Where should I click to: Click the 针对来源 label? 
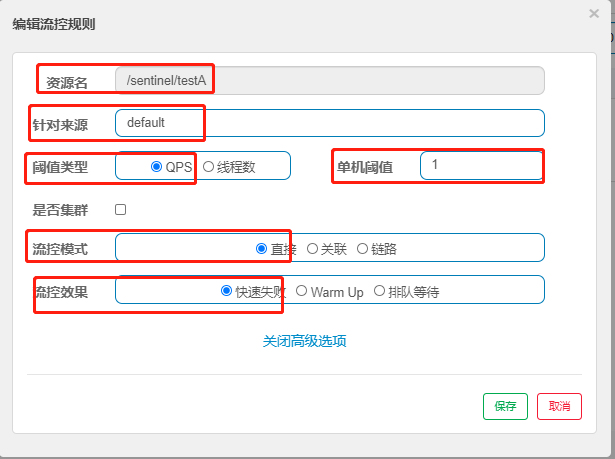pos(60,125)
